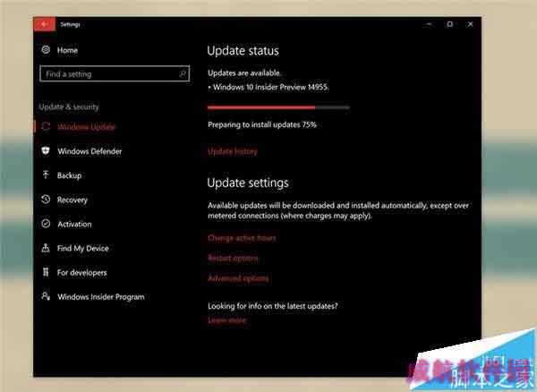Click the Windows Defender shield icon
The height and width of the screenshot is (392, 537).
(x=46, y=150)
